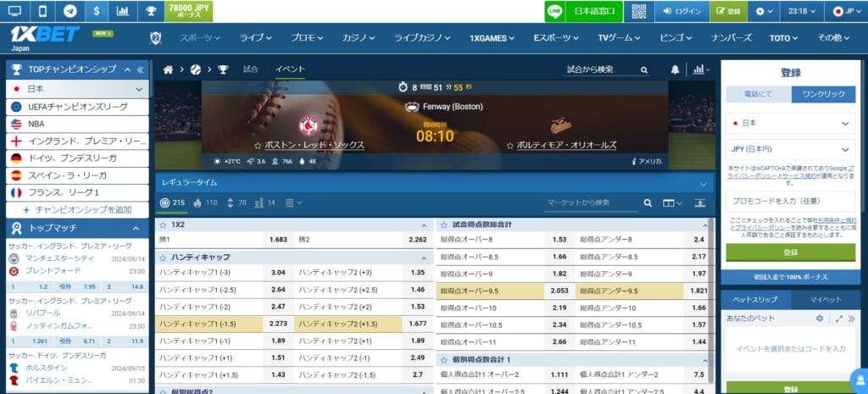This screenshot has width=868, height=394.
Task: Select 総得点オーバー9.5 odds 2.053
Action: [x=505, y=291]
